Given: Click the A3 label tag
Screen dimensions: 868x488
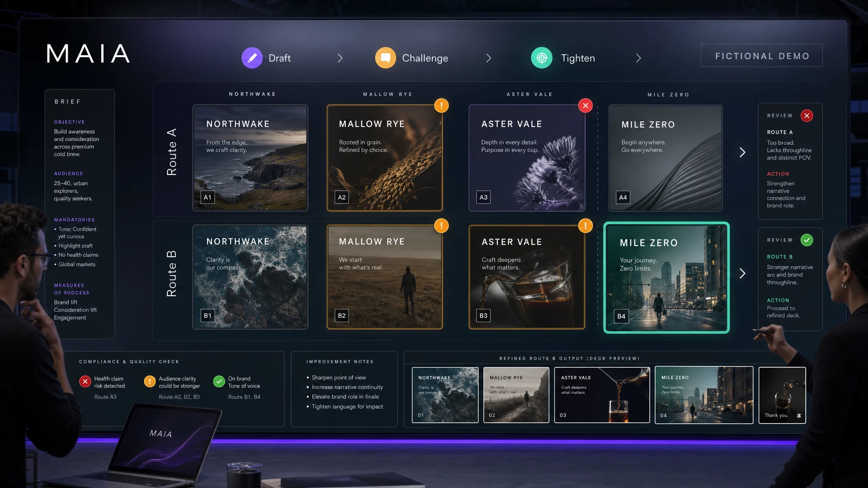Looking at the screenshot, I should 484,197.
